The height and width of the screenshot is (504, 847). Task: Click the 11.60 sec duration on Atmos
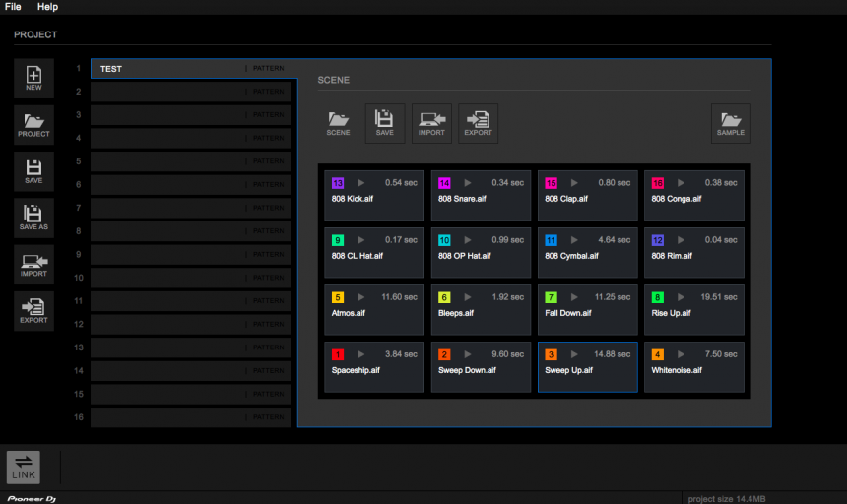(x=399, y=297)
